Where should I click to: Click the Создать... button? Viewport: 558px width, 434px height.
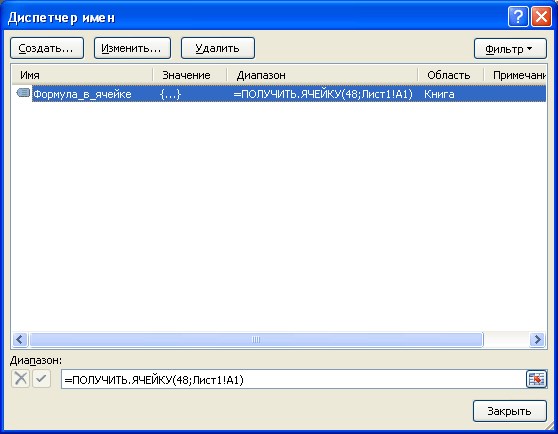[x=47, y=48]
